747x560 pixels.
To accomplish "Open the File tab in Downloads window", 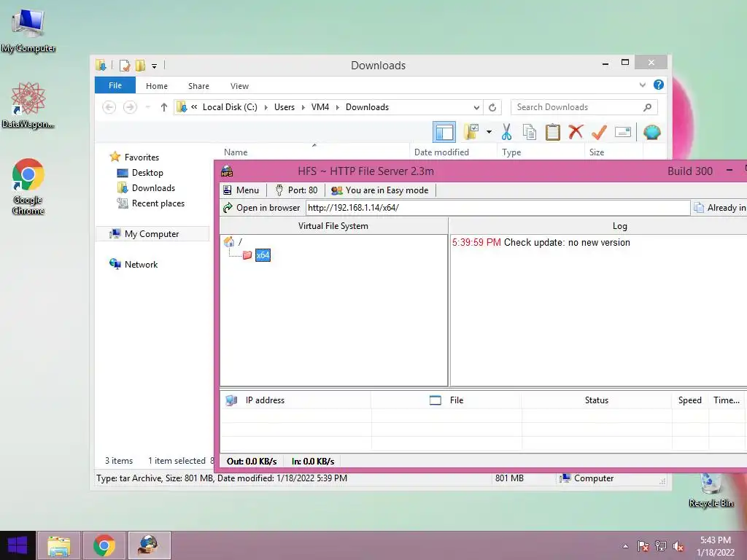I will (x=115, y=85).
